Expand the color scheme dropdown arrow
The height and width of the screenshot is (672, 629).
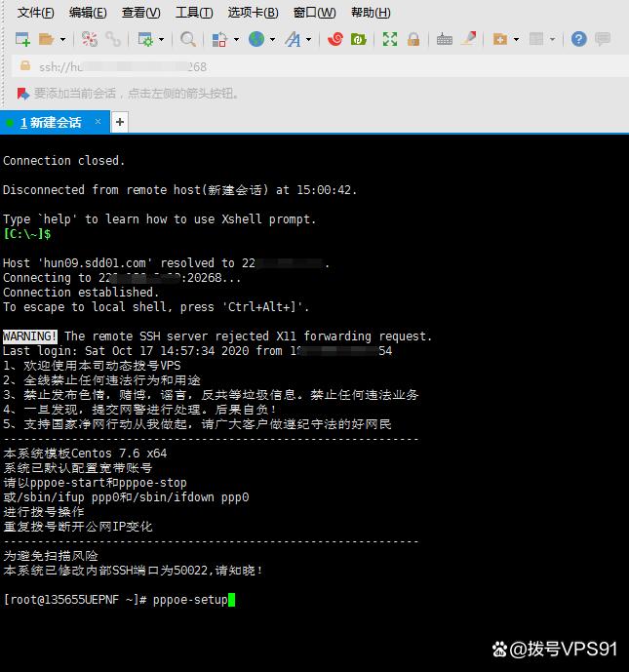(x=237, y=40)
